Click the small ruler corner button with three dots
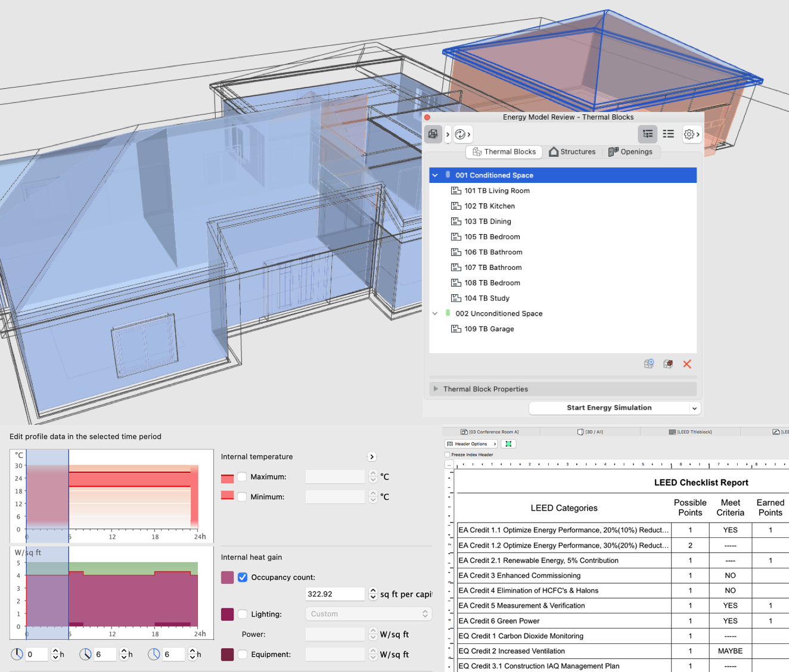 (x=449, y=465)
